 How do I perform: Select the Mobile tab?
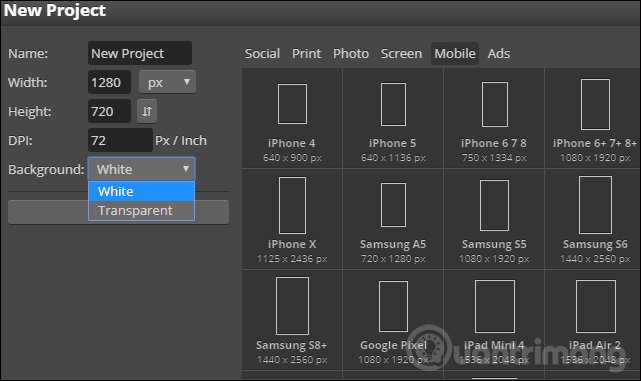click(455, 54)
